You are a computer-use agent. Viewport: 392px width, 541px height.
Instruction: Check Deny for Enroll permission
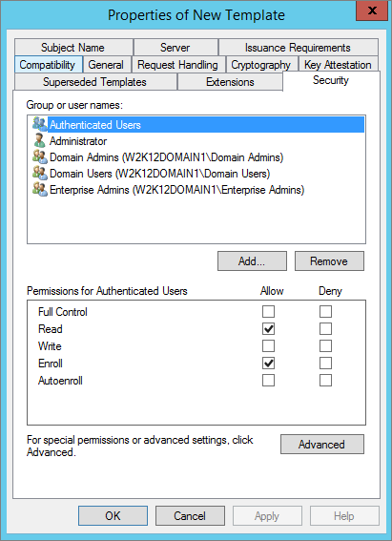point(325,364)
